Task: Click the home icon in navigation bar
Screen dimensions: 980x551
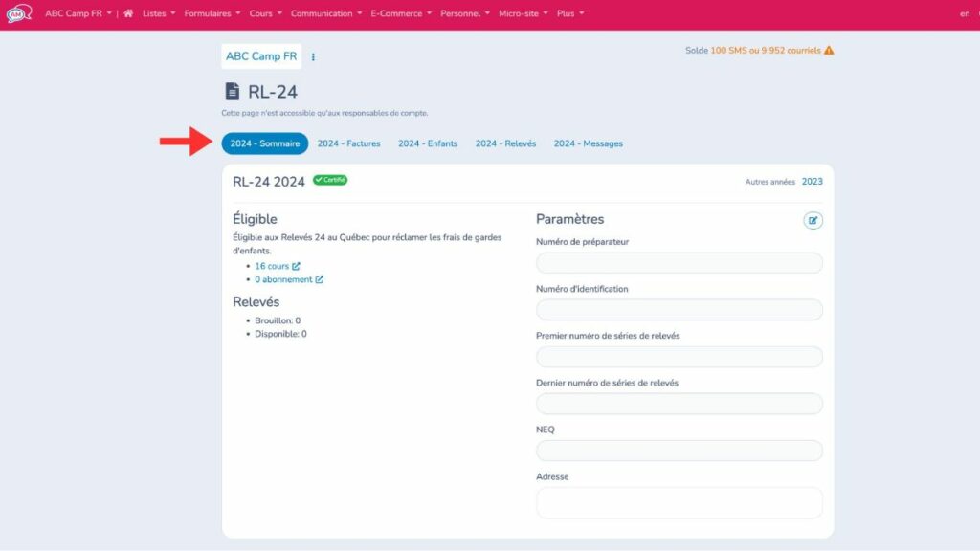Action: click(x=128, y=13)
